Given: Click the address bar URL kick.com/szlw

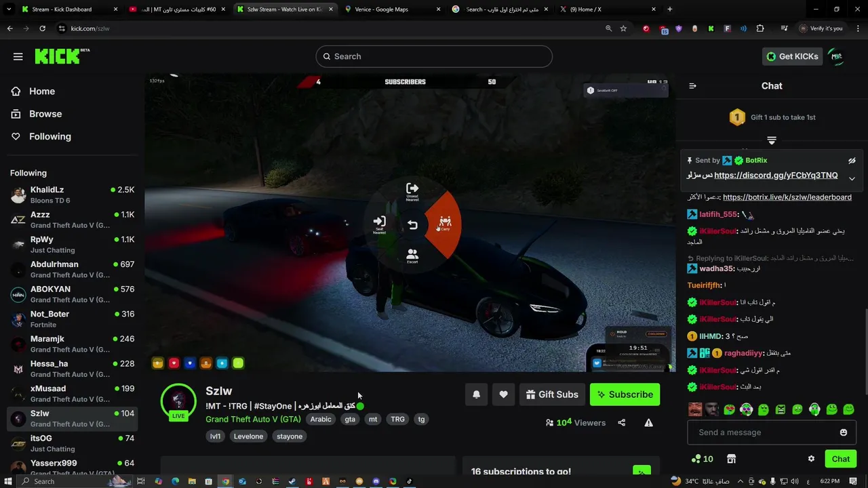Looking at the screenshot, I should tap(90, 28).
